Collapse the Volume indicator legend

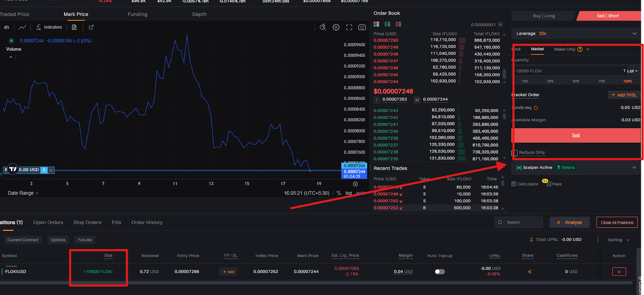coord(11,57)
